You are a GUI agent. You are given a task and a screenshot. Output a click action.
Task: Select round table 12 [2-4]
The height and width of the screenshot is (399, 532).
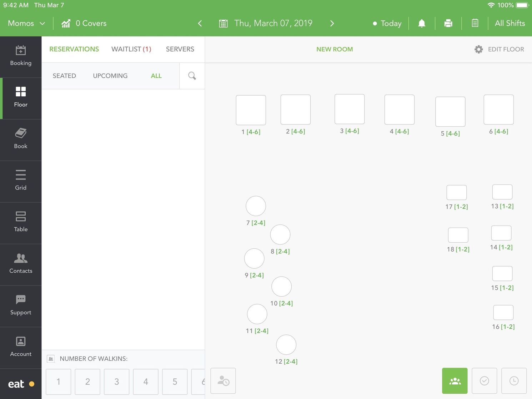click(286, 345)
